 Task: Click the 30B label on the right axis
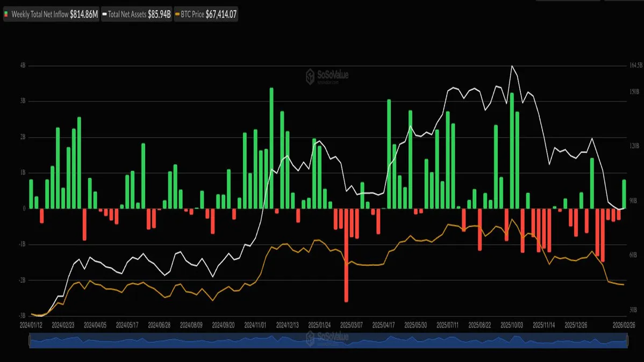click(633, 310)
